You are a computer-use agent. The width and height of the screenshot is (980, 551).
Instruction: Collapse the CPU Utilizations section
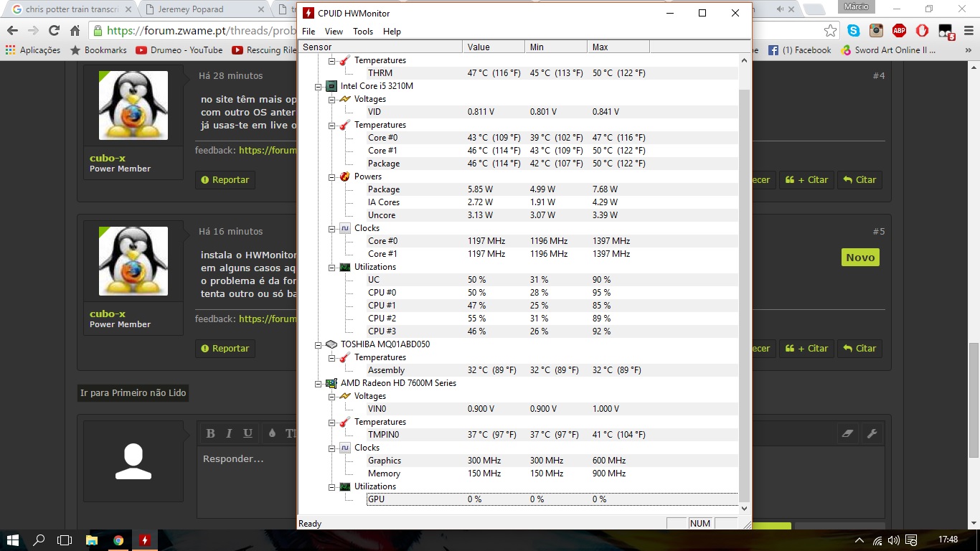332,267
